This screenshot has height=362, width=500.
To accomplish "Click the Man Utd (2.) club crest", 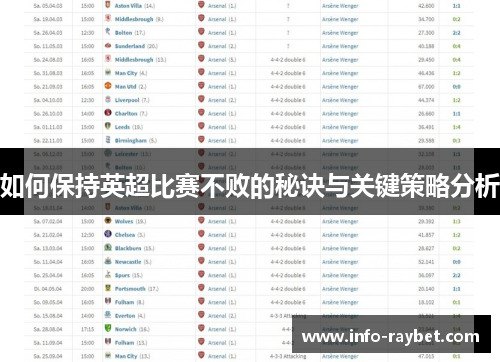I will pos(108,86).
